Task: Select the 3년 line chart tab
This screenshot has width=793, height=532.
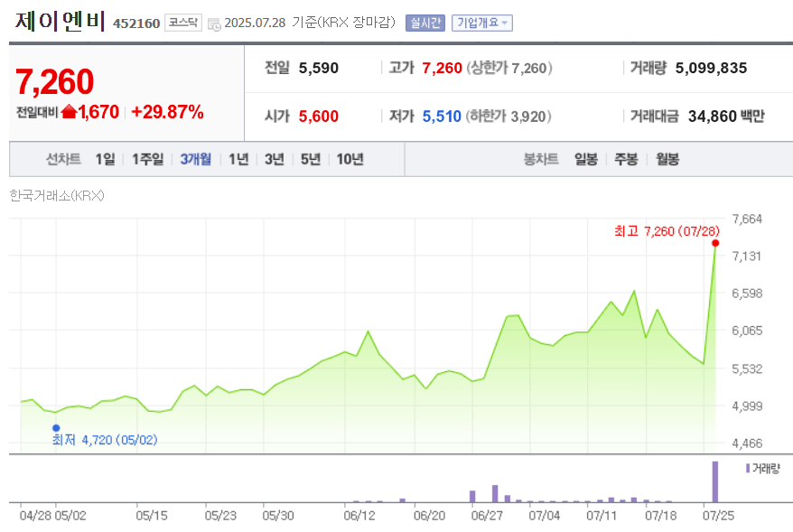Action: pos(275,159)
